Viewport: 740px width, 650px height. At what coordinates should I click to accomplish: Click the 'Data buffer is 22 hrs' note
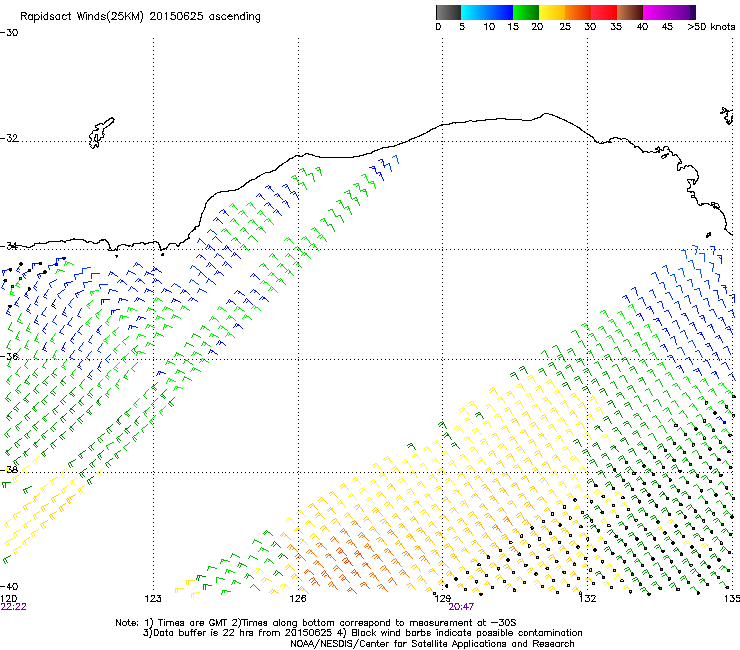point(362,633)
